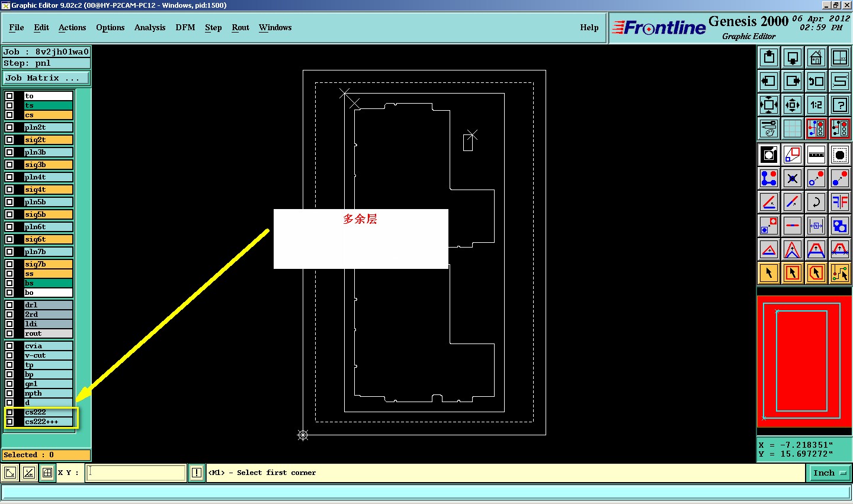Image resolution: width=853 pixels, height=504 pixels.
Task: Select the npth layer name
Action: [x=48, y=393]
